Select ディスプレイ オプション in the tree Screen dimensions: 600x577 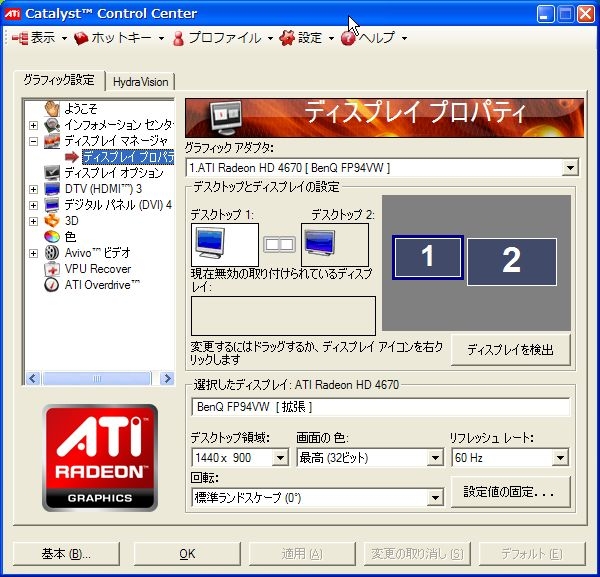[x=114, y=173]
